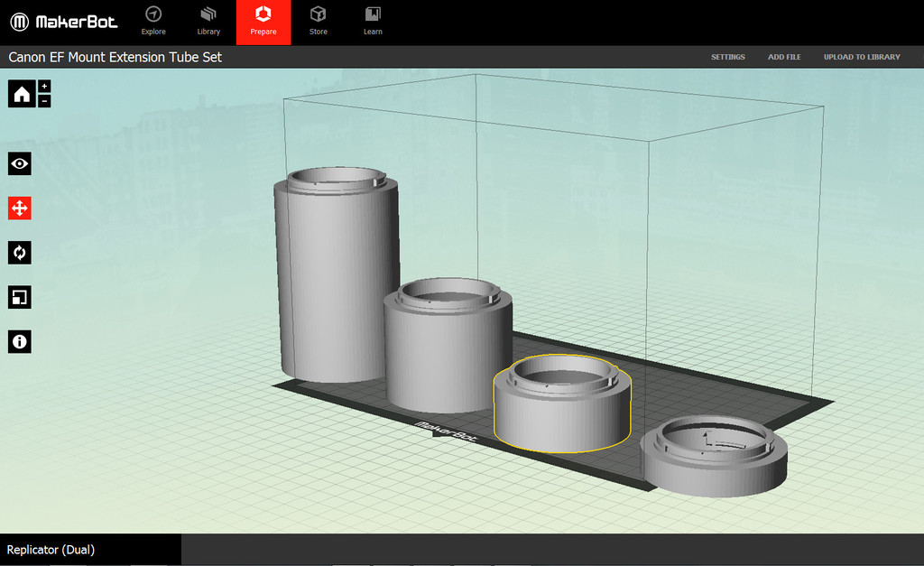The image size is (924, 566).
Task: Click the MakerBot logo
Action: [x=64, y=22]
